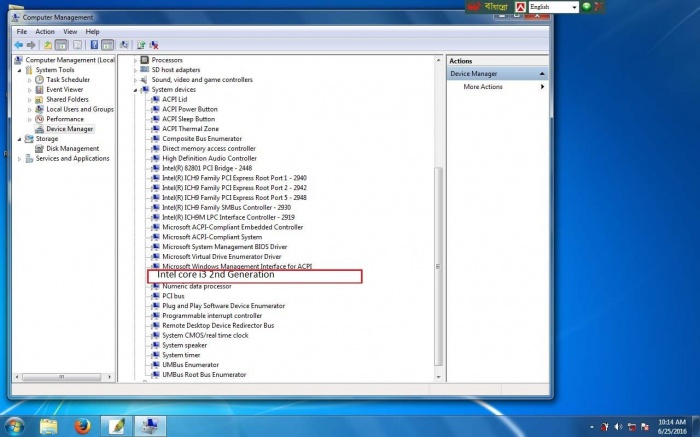Open Windows Explorer from taskbar
This screenshot has height=437, width=700.
(48, 426)
